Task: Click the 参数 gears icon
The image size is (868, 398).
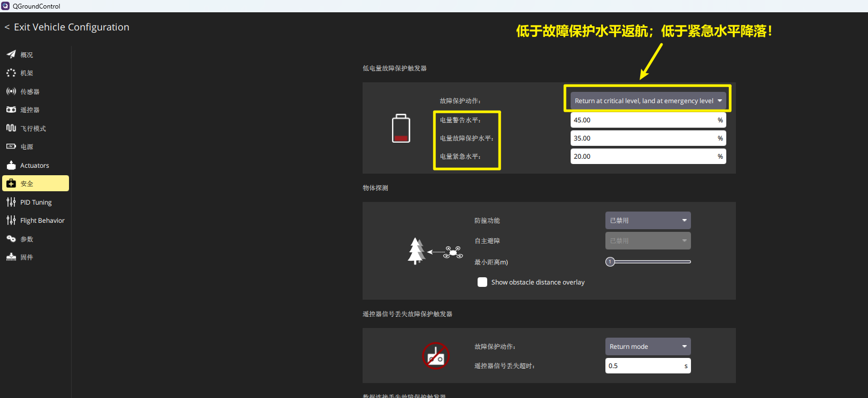Action: (11, 239)
